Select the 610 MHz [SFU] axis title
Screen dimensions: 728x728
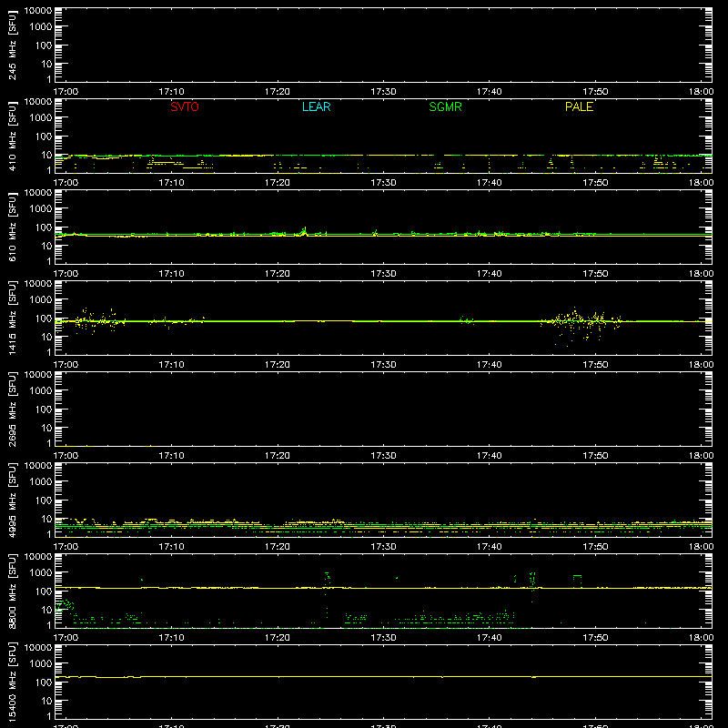[12, 227]
